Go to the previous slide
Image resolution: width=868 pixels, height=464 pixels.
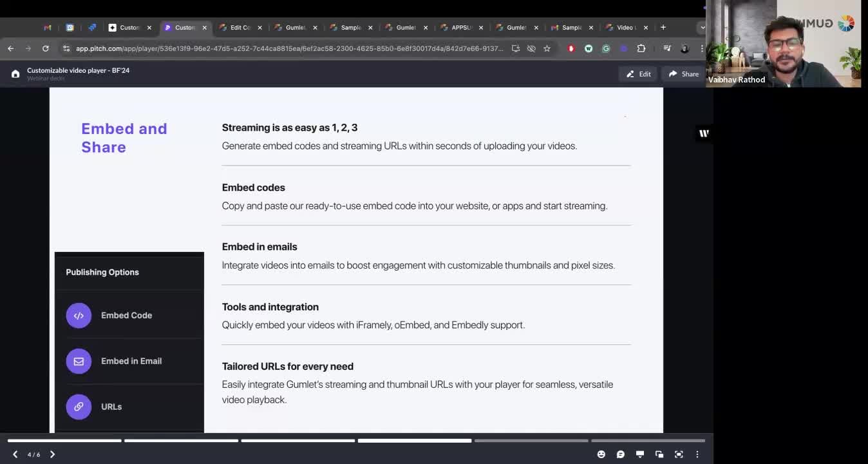15,454
